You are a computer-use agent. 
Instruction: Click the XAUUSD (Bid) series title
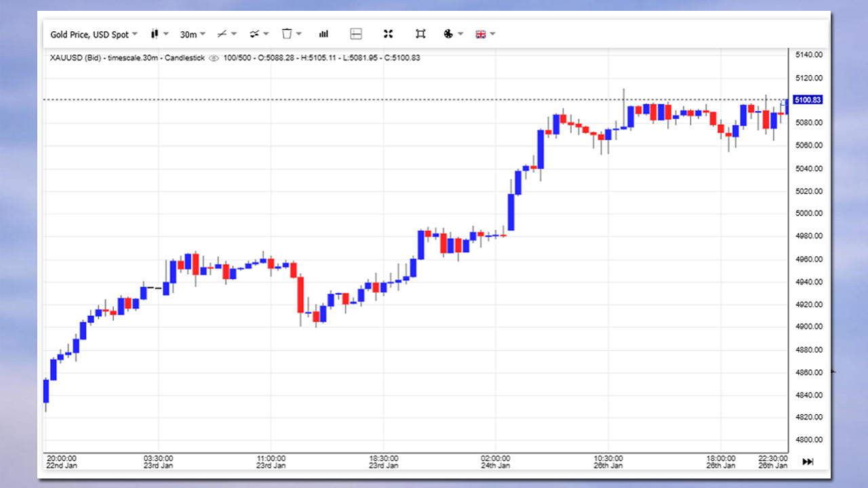point(76,58)
